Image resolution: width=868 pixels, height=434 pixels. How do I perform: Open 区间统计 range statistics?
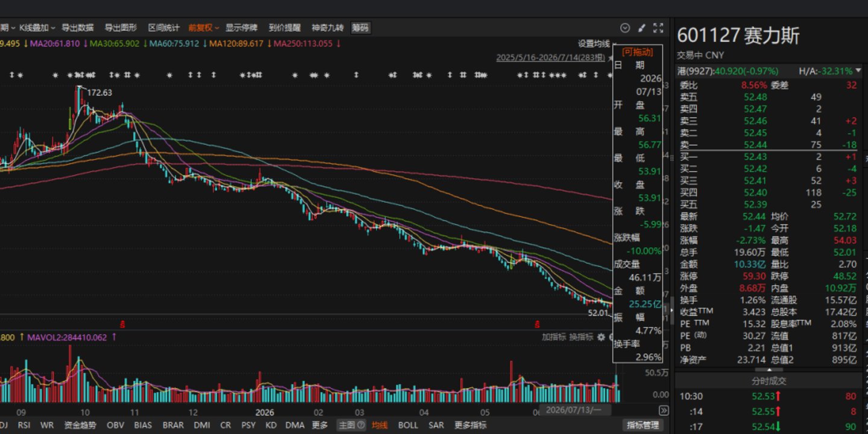tap(164, 28)
